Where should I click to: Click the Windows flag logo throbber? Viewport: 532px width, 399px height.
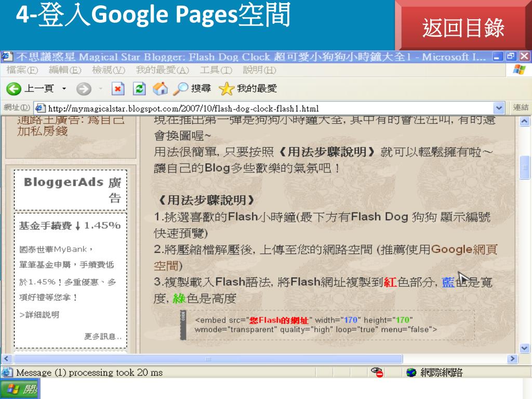(x=520, y=70)
